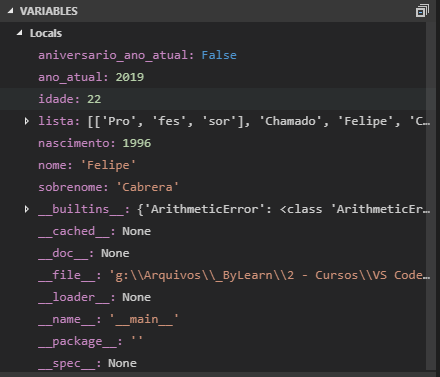Click the lista value starting with [['Pro'

[259, 121]
